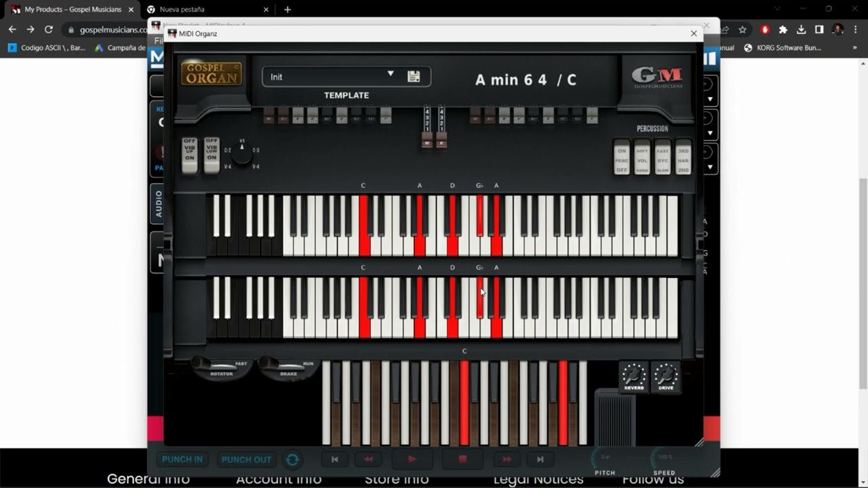Adjust the DRIVE knob
The height and width of the screenshot is (488, 868).
point(666,376)
